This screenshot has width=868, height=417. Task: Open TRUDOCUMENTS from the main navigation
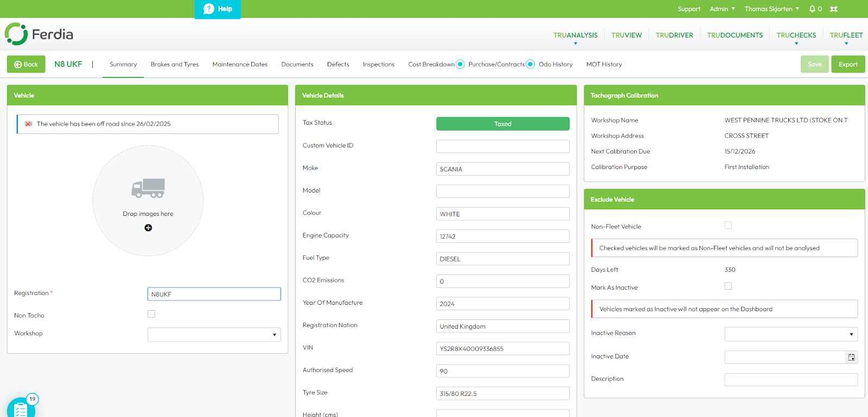click(735, 35)
